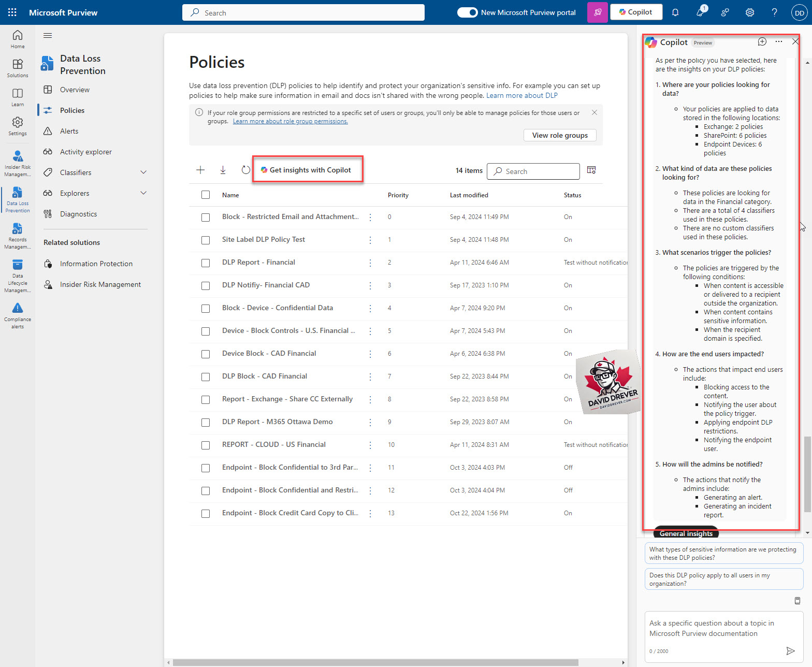The image size is (812, 667).
Task: Send the Copilot prompt
Action: pos(790,651)
